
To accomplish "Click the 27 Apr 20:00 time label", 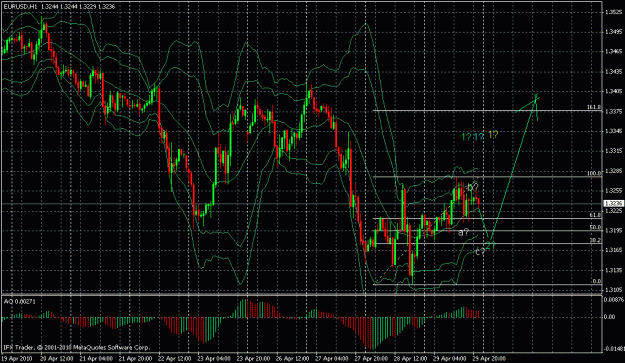I will pos(371,358).
